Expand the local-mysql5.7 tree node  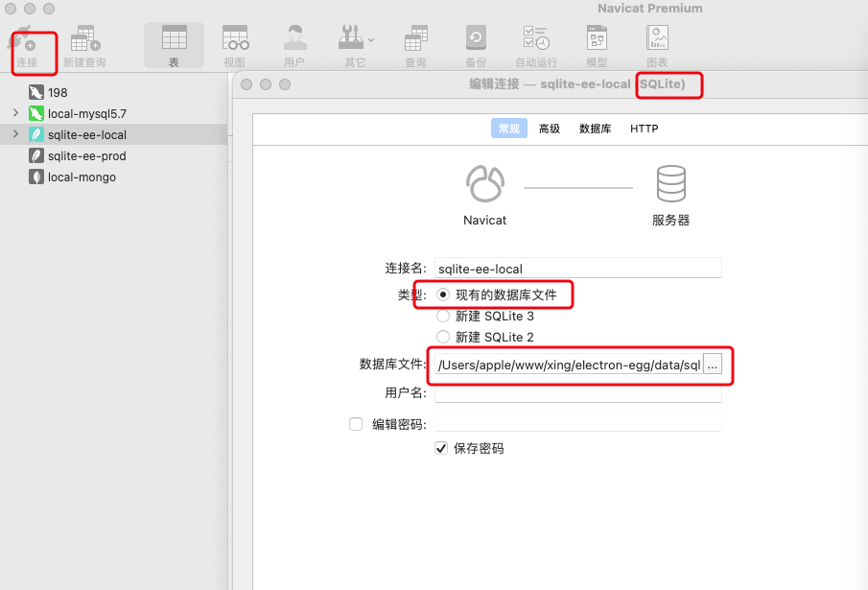[15, 113]
